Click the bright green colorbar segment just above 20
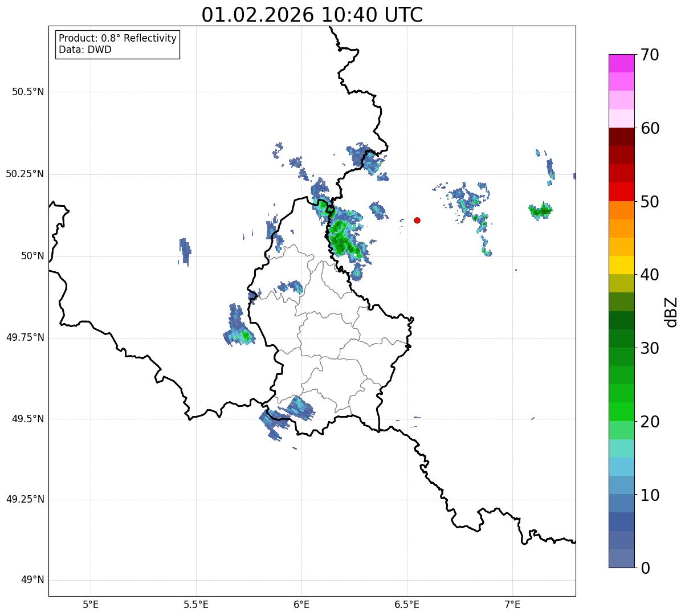 pos(622,412)
